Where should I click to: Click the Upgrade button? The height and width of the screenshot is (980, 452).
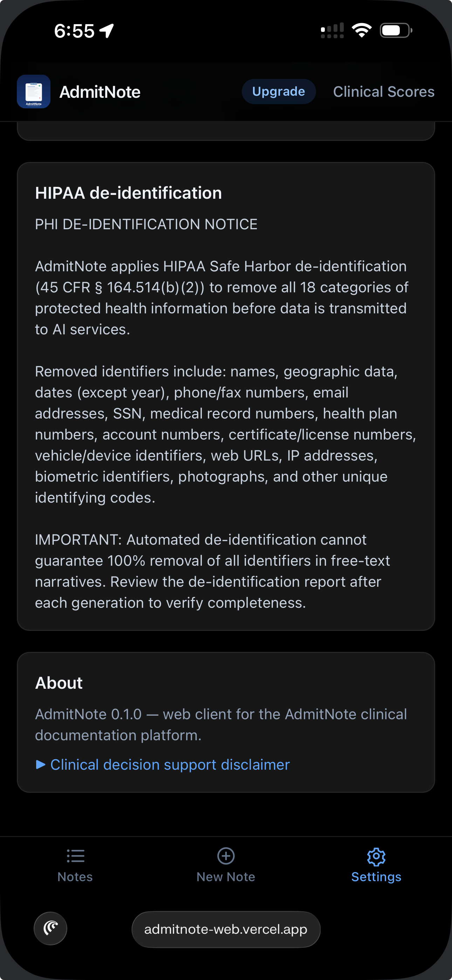coord(279,91)
